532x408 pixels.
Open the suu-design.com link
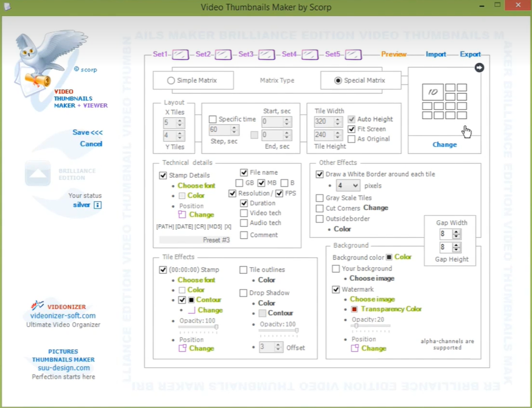64,368
